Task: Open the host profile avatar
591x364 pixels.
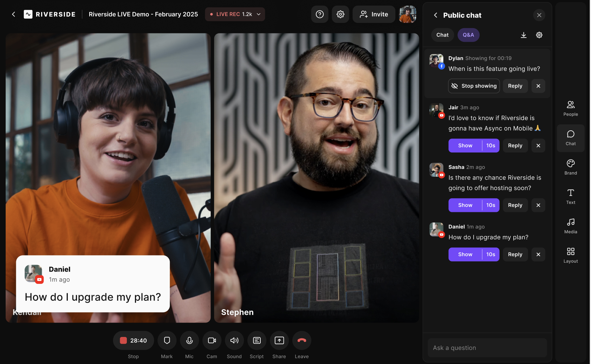Action: pyautogui.click(x=408, y=14)
